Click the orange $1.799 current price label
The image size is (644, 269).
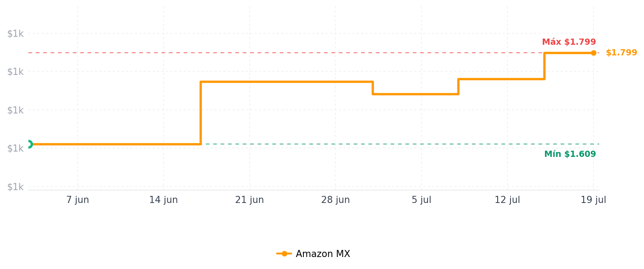pos(621,53)
